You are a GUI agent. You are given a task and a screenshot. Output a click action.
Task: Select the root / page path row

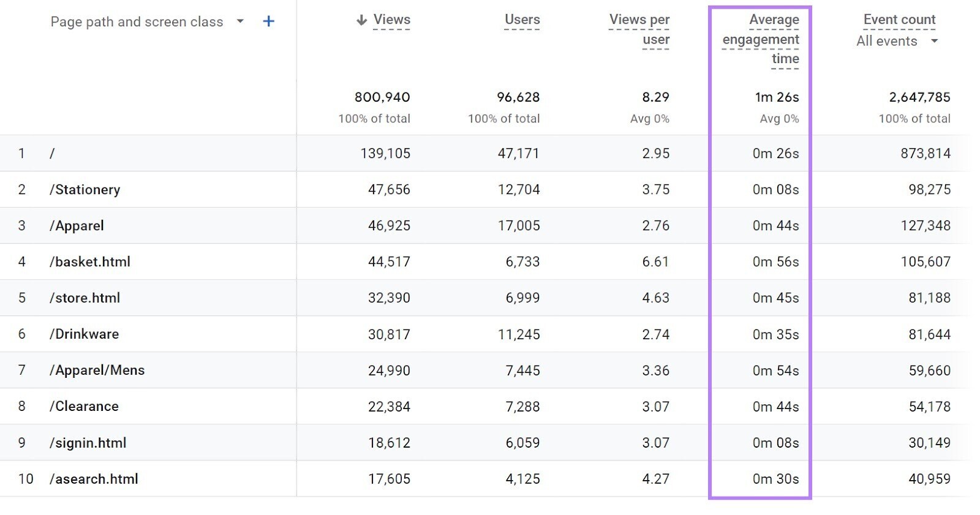(x=53, y=153)
